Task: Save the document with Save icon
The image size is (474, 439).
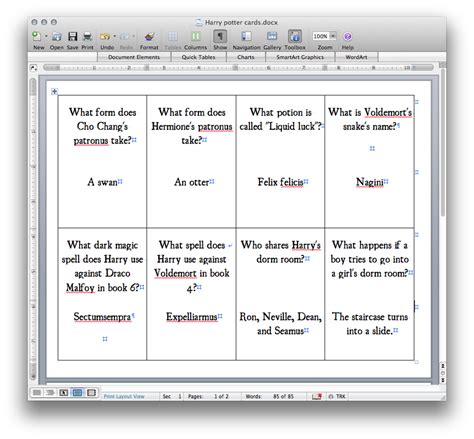Action: 73,36
